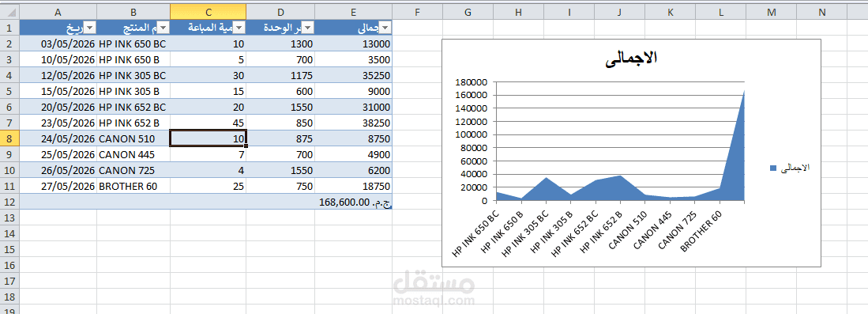Viewport: 868px width, 314px height.
Task: Click the BROTHER 60 chart axis label
Action: tap(701, 232)
